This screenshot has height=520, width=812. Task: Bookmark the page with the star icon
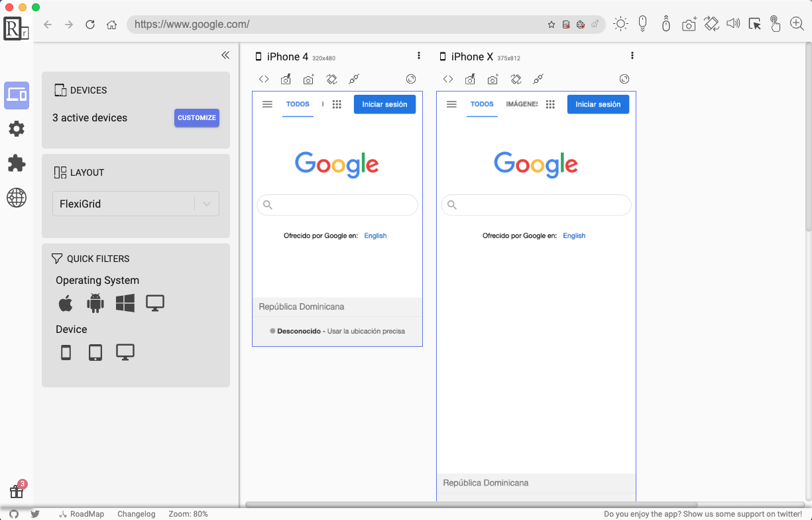(551, 25)
